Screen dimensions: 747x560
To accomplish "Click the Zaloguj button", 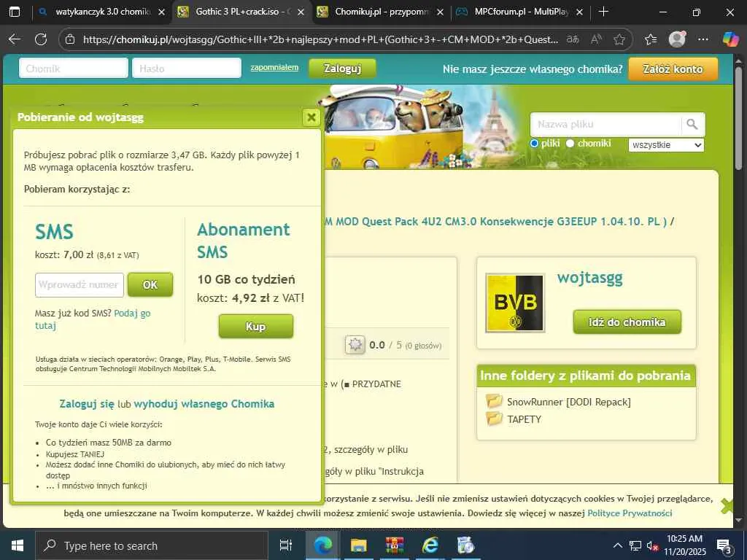I will (x=342, y=69).
